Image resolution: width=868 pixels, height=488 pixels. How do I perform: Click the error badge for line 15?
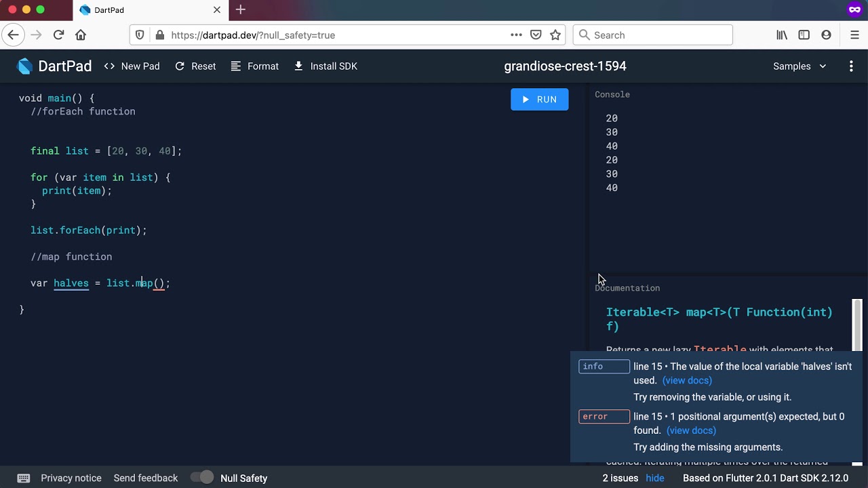604,417
